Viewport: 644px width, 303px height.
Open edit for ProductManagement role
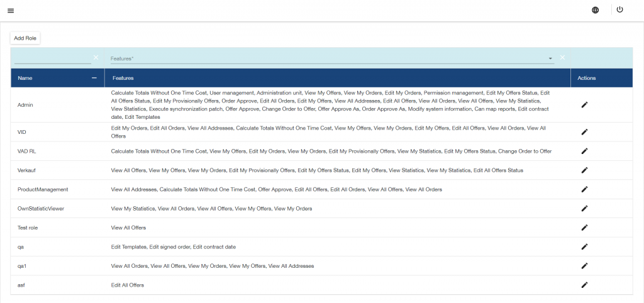584,189
